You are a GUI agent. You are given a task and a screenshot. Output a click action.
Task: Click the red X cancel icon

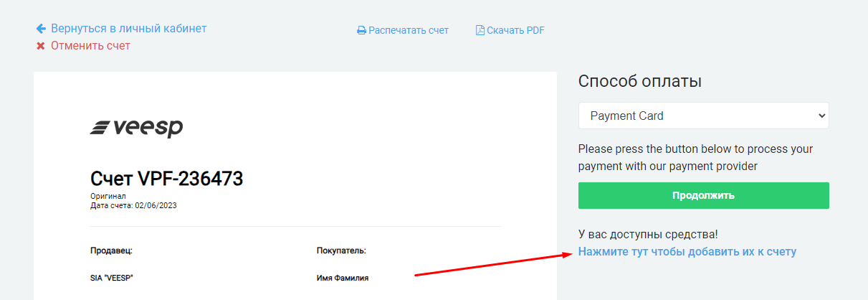[41, 46]
